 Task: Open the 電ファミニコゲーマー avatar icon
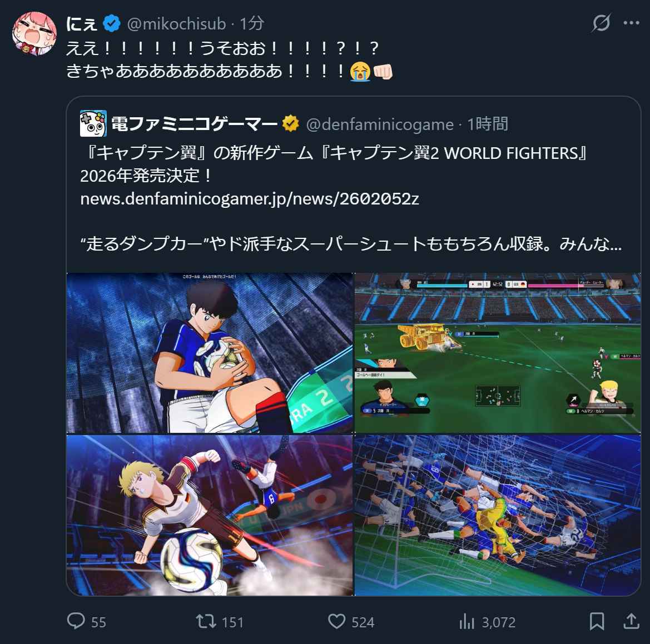click(x=93, y=123)
